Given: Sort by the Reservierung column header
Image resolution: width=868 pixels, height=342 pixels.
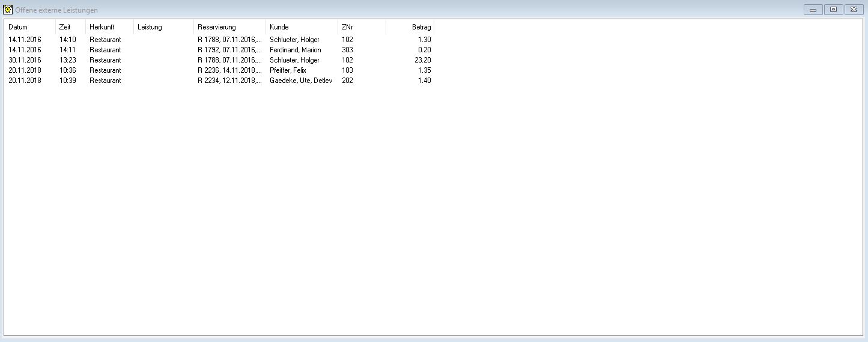Looking at the screenshot, I should pyautogui.click(x=229, y=27).
